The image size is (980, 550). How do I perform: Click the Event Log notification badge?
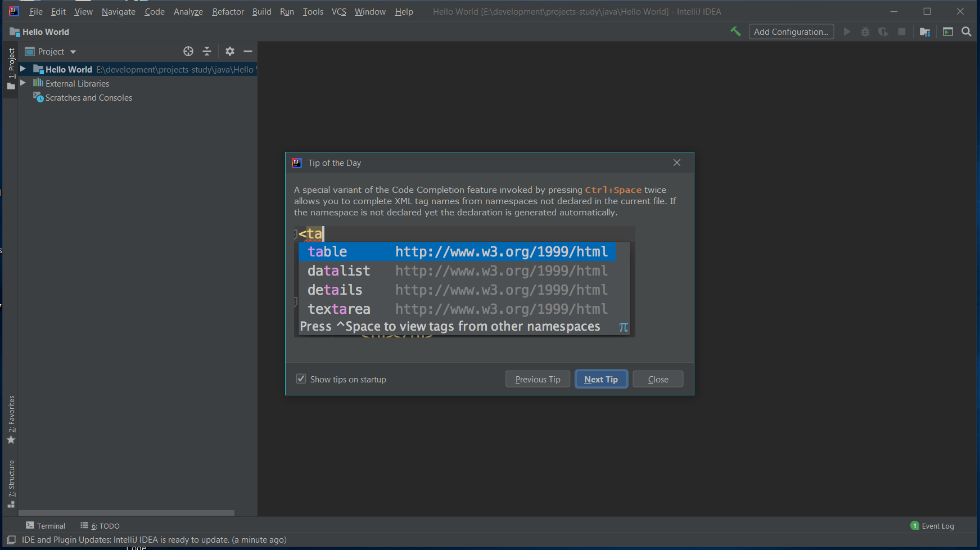(x=915, y=526)
